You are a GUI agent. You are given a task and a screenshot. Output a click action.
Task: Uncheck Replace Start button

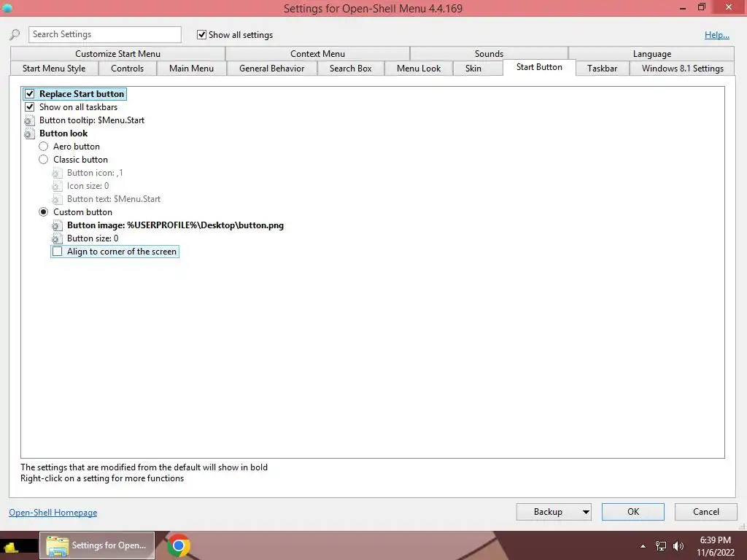(29, 94)
